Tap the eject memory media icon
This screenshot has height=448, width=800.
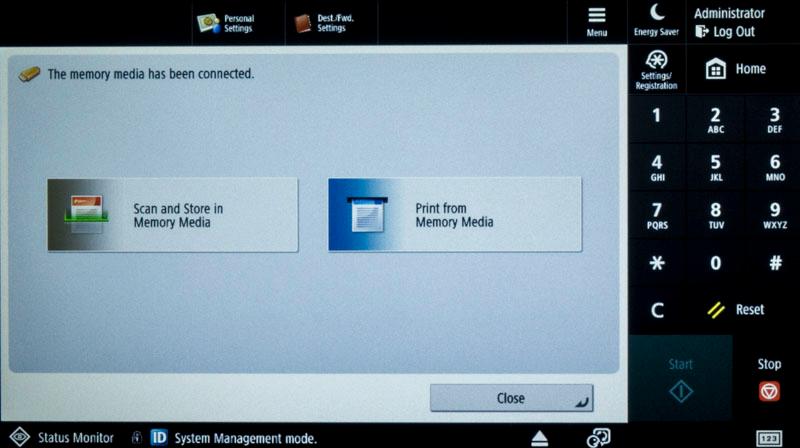(x=539, y=438)
